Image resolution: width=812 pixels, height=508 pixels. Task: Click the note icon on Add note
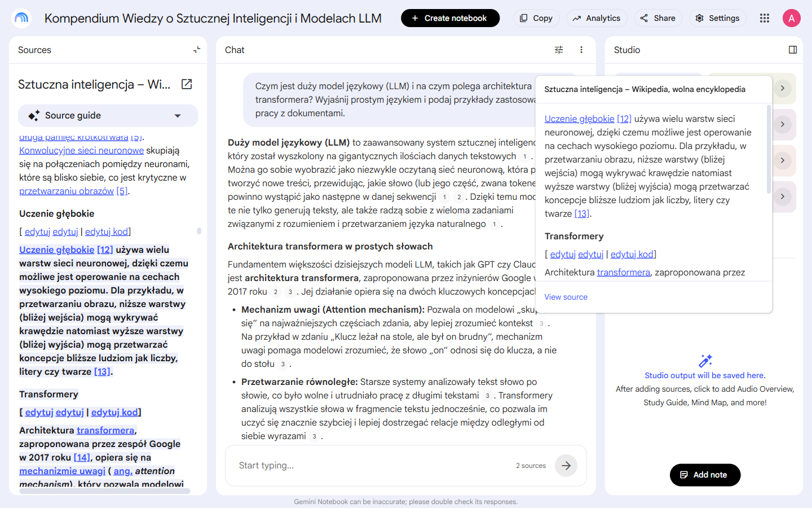[x=684, y=475]
